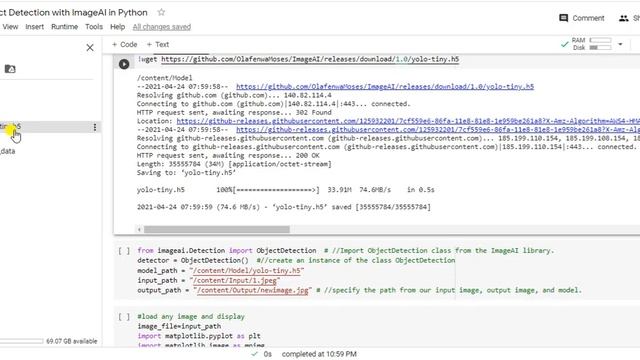640x360 pixels.
Task: Click the All changes saved link
Action: tap(162, 27)
